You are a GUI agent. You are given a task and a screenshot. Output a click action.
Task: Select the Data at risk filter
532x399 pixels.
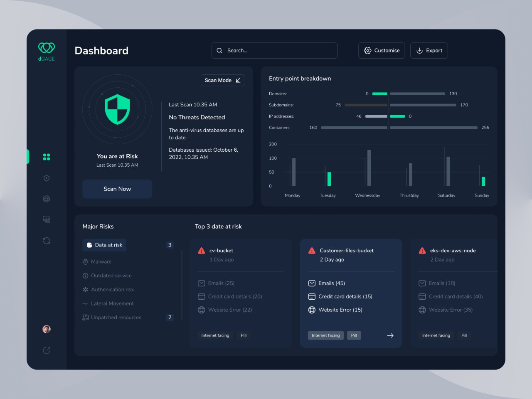104,245
